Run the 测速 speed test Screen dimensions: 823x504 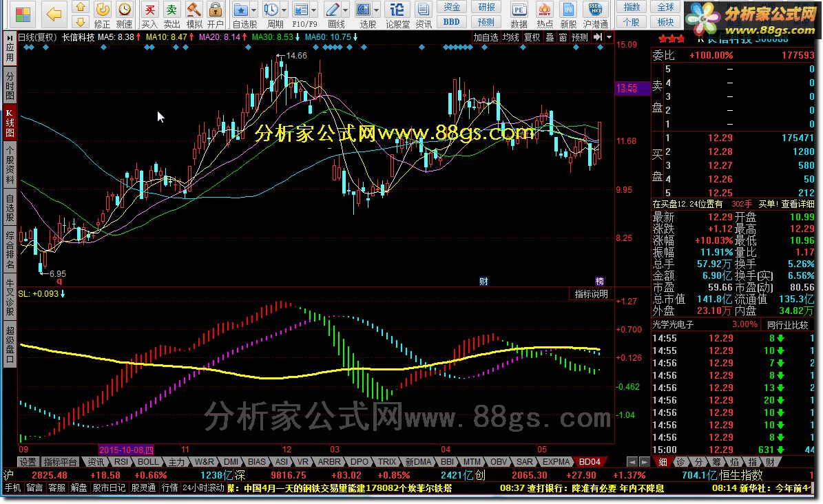click(x=125, y=10)
